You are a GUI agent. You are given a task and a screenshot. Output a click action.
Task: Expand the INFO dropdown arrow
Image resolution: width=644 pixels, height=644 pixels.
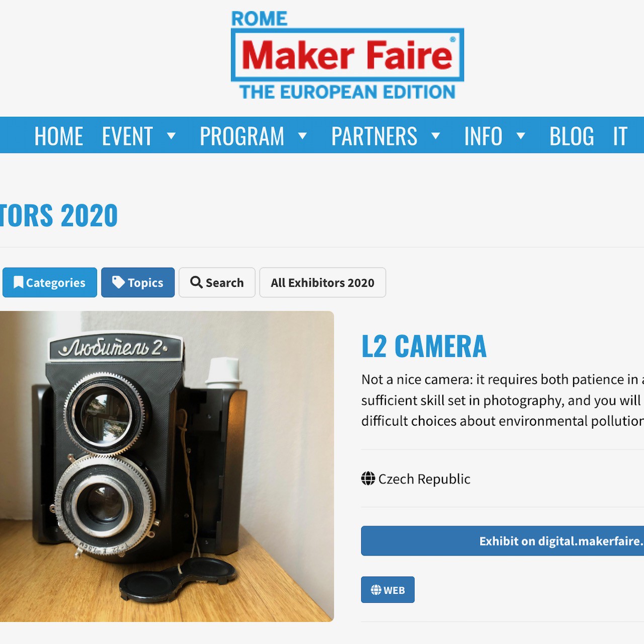tap(521, 136)
